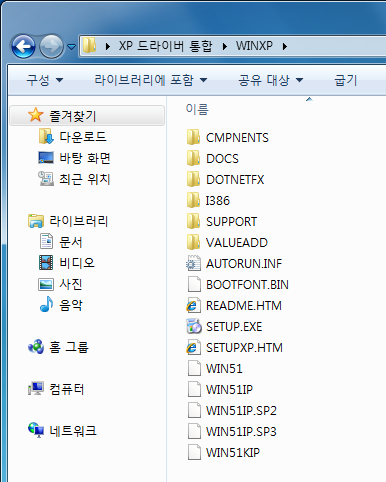This screenshot has width=386, height=482.
Task: Open the 구성 toolbar menu
Action: pyautogui.click(x=45, y=80)
